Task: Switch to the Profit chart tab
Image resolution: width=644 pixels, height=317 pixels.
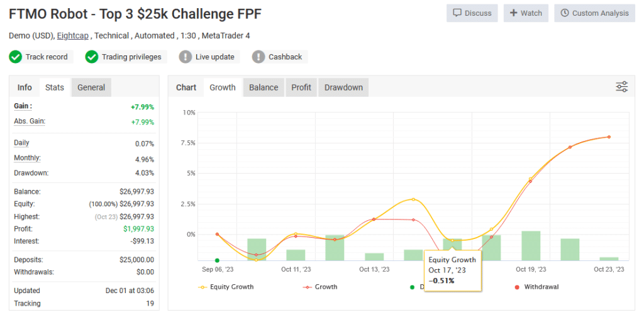Action: point(301,87)
